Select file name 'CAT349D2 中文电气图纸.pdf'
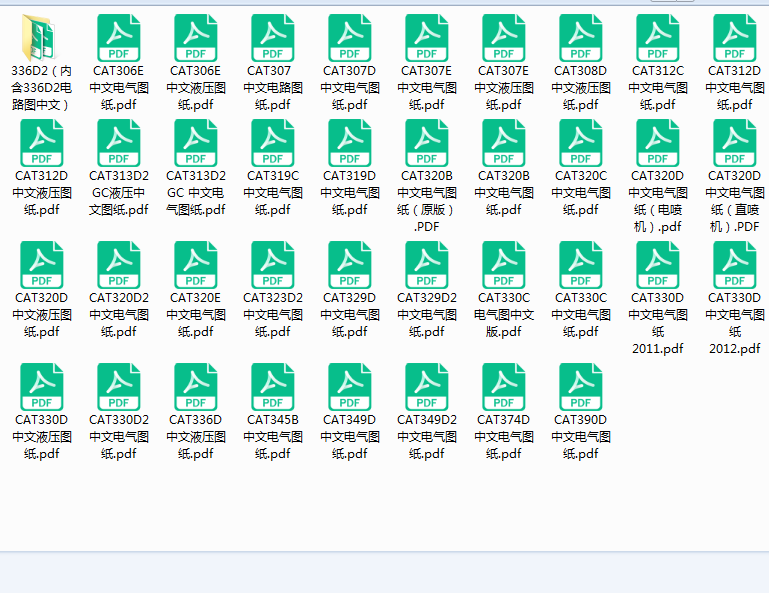769x593 pixels. click(x=427, y=437)
